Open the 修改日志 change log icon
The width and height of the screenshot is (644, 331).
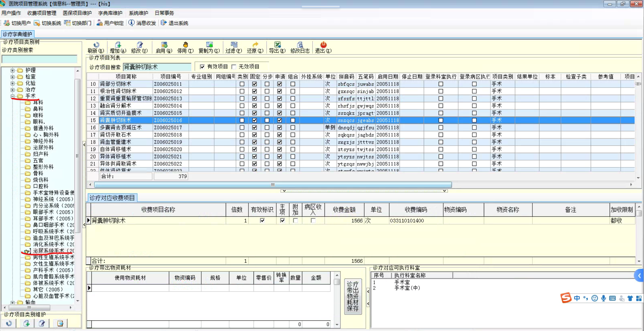(300, 45)
